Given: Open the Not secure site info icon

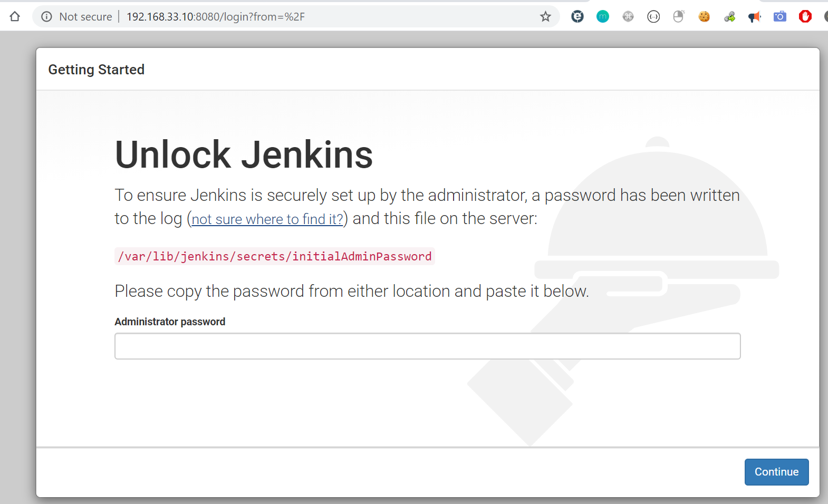Looking at the screenshot, I should click(46, 17).
